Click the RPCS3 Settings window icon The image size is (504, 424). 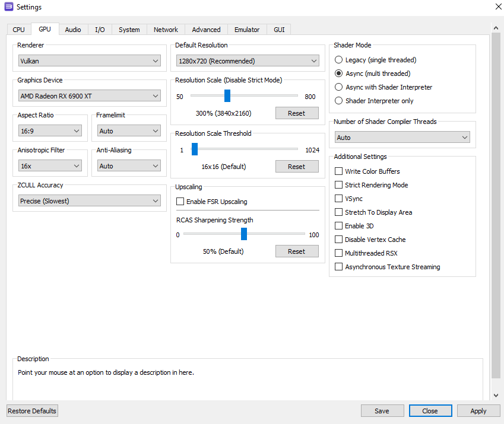(9, 7)
